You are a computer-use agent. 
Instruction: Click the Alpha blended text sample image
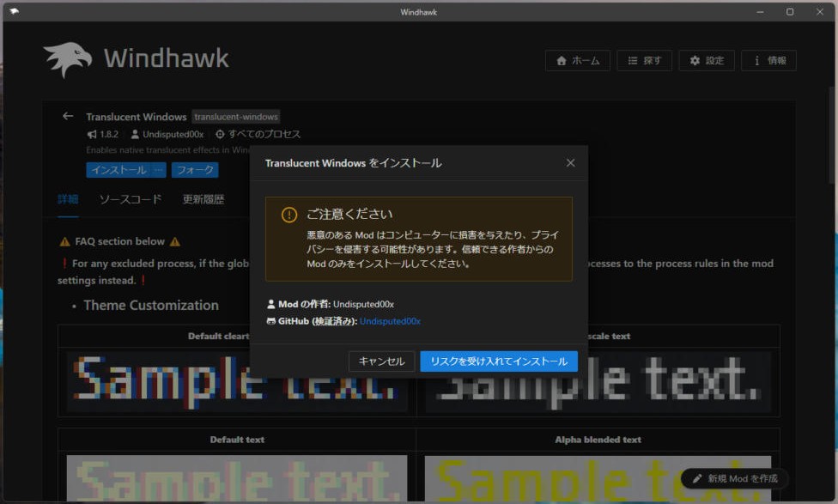[x=598, y=478]
